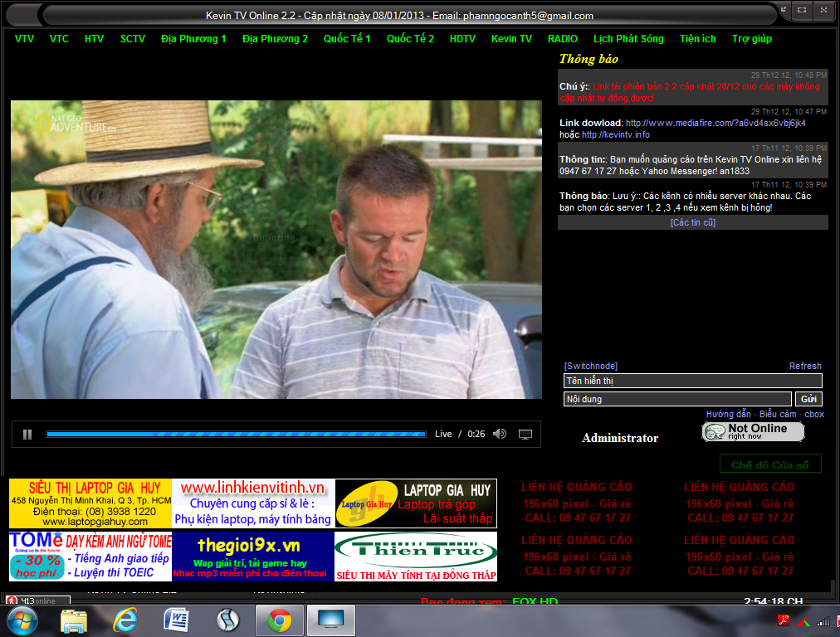Click the 413 online visitor counter
This screenshot has width=840, height=637.
[x=37, y=601]
